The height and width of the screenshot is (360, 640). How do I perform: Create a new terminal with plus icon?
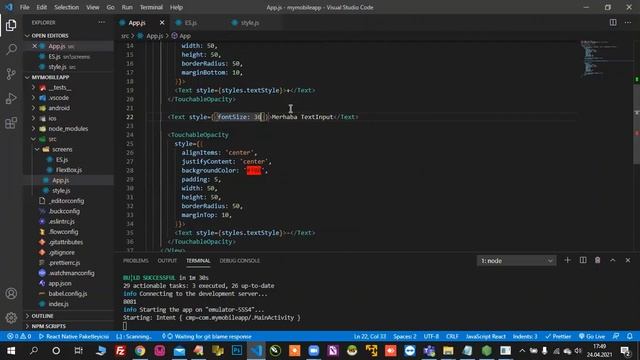point(567,260)
